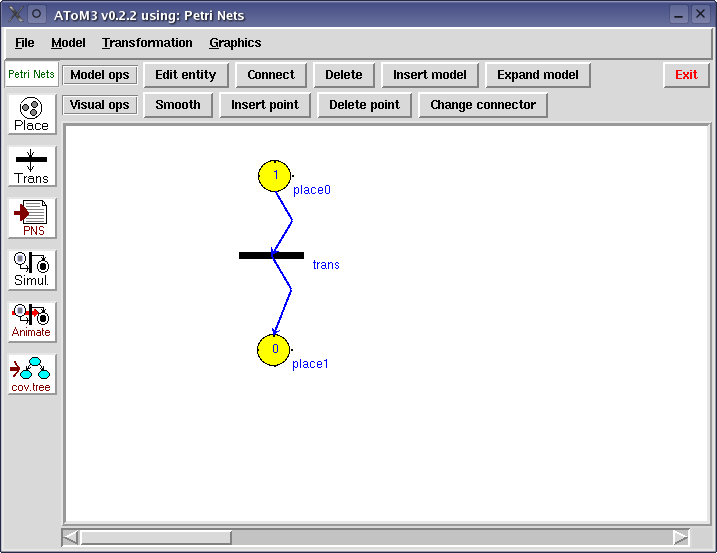
Task: Click the yellow place1 circle node
Action: click(274, 350)
